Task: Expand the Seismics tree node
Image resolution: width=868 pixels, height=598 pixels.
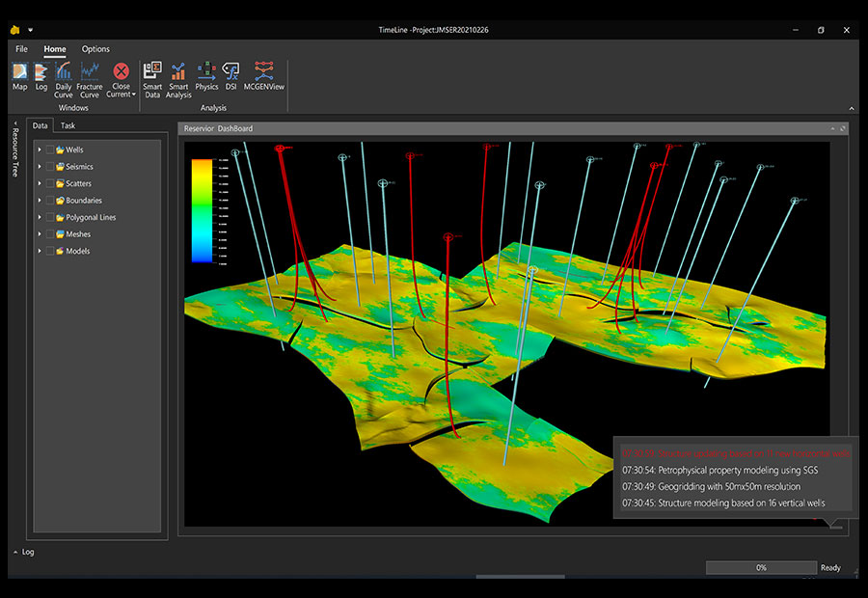Action: [40, 167]
